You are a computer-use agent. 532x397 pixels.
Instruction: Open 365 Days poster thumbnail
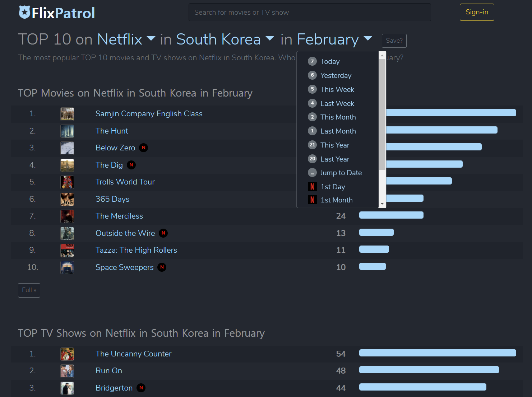click(67, 199)
